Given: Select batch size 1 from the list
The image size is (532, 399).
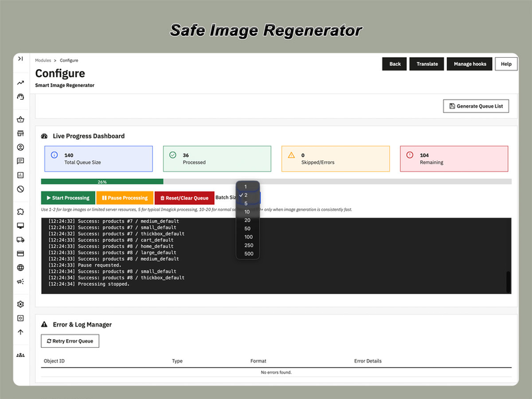Looking at the screenshot, I should [248, 187].
